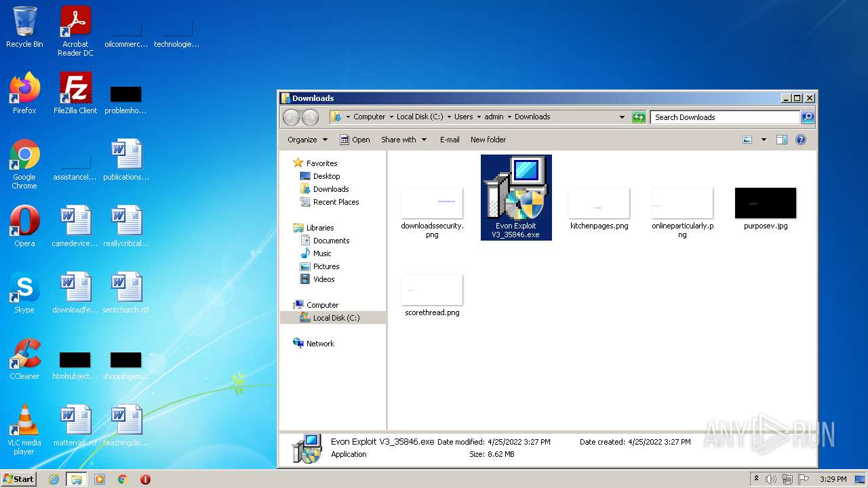Refresh the Downloads folder view
This screenshot has height=488, width=868.
pos(639,117)
